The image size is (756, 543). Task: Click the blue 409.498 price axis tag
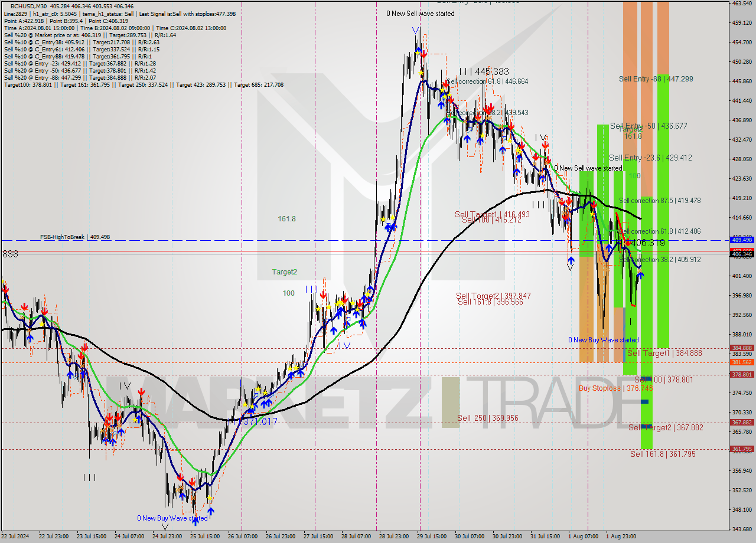tap(742, 240)
